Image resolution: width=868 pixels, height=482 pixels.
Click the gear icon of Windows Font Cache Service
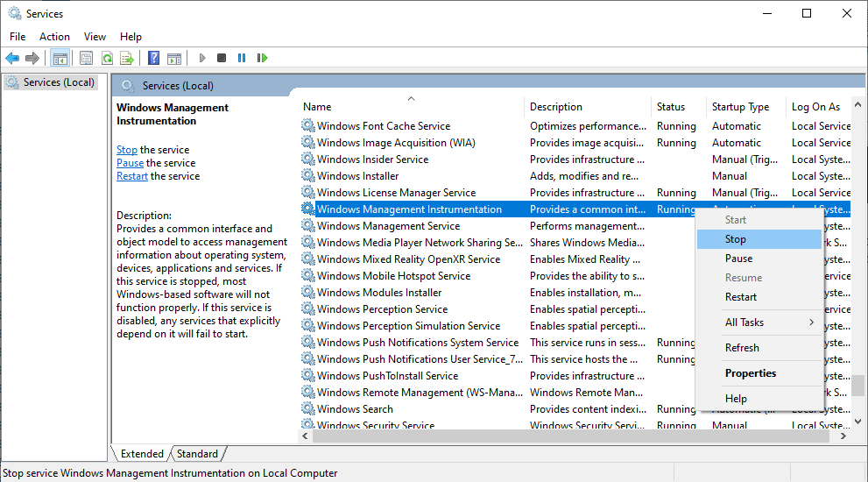[307, 126]
